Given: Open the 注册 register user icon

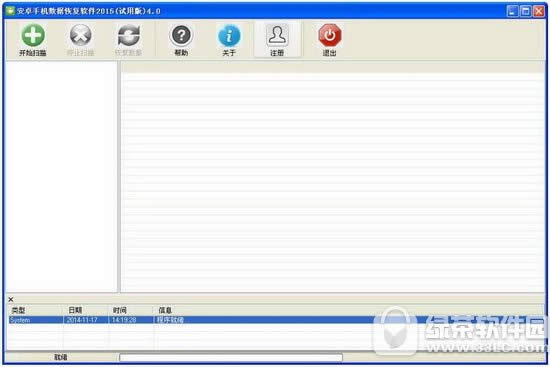Looking at the screenshot, I should coord(277,35).
